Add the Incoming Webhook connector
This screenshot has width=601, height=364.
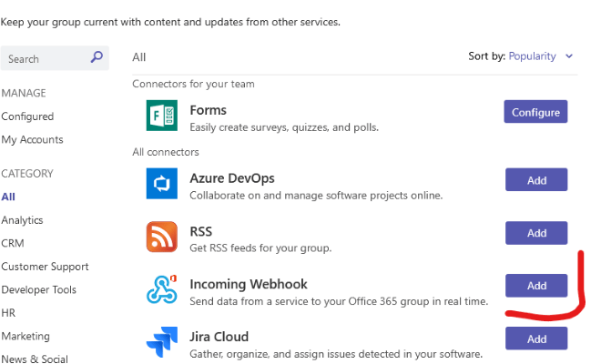pos(536,286)
